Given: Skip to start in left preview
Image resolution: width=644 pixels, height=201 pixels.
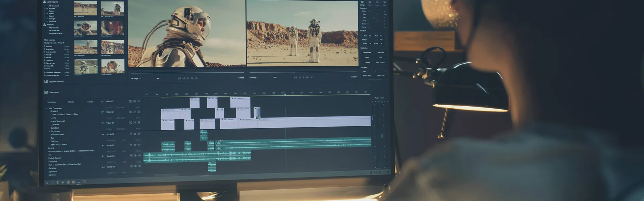Looking at the screenshot, I should pyautogui.click(x=179, y=78).
